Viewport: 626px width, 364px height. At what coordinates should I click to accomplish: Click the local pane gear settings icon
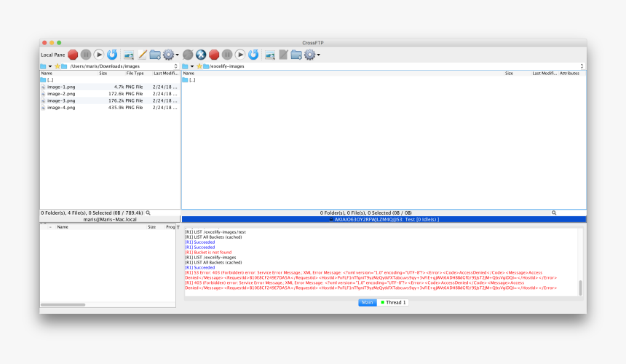click(x=168, y=55)
